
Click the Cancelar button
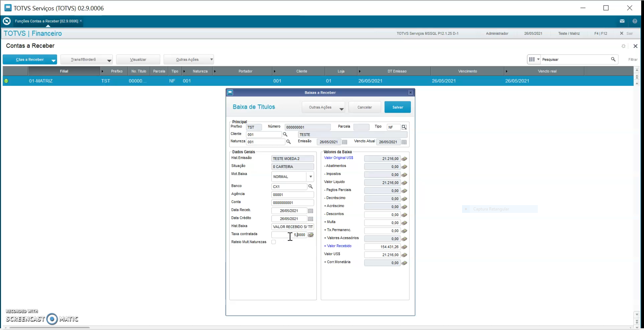click(365, 107)
